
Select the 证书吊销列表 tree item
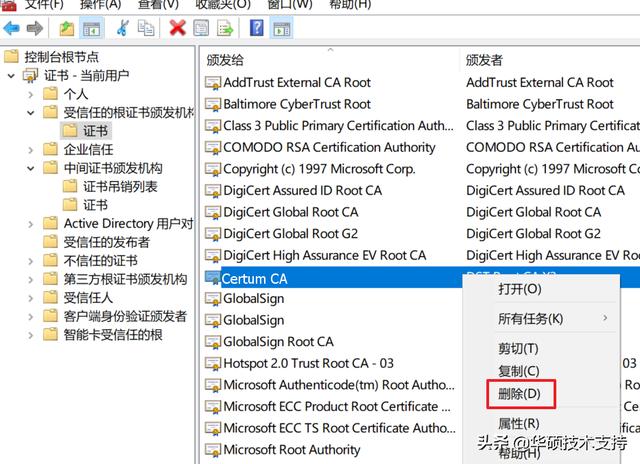coord(120,186)
